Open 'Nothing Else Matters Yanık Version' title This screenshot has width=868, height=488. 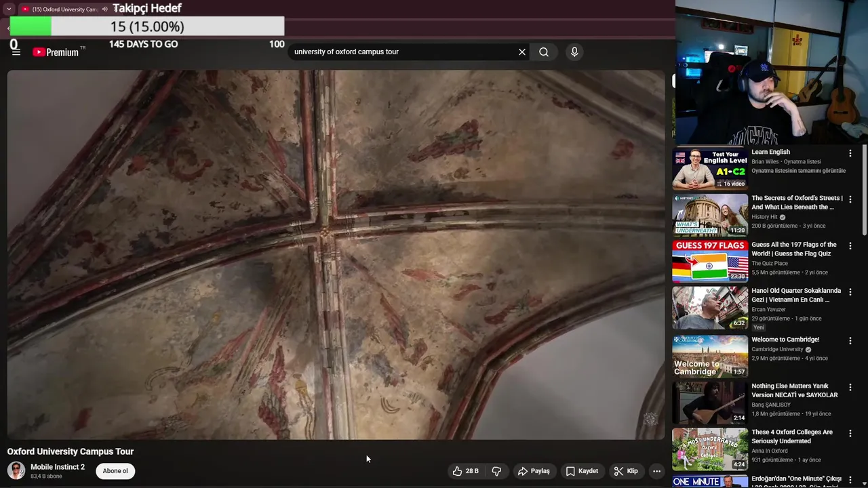click(x=795, y=390)
